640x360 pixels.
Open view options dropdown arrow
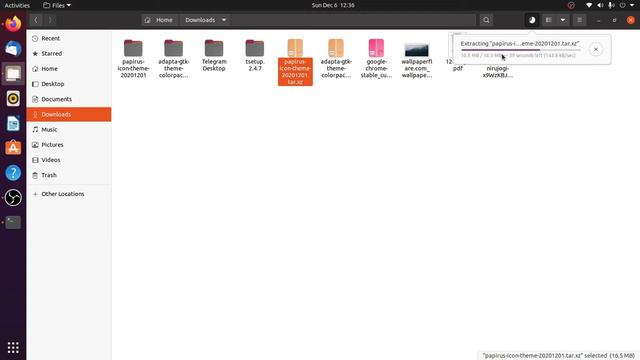click(x=562, y=20)
